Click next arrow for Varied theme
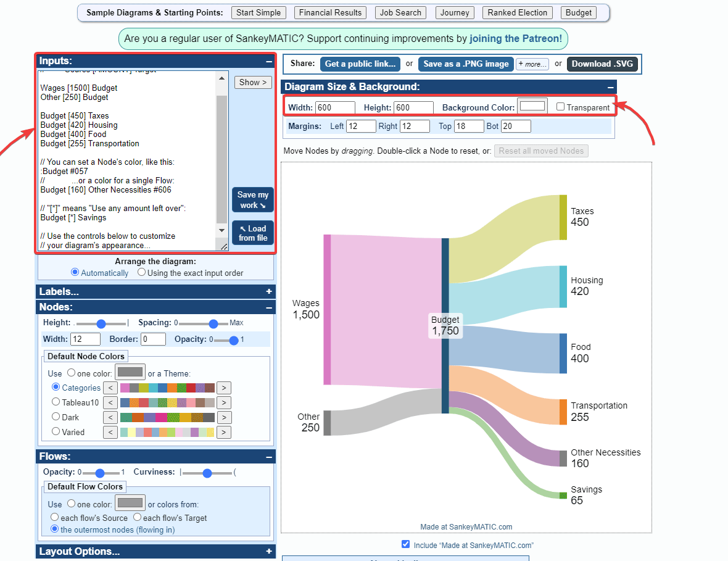 point(224,432)
